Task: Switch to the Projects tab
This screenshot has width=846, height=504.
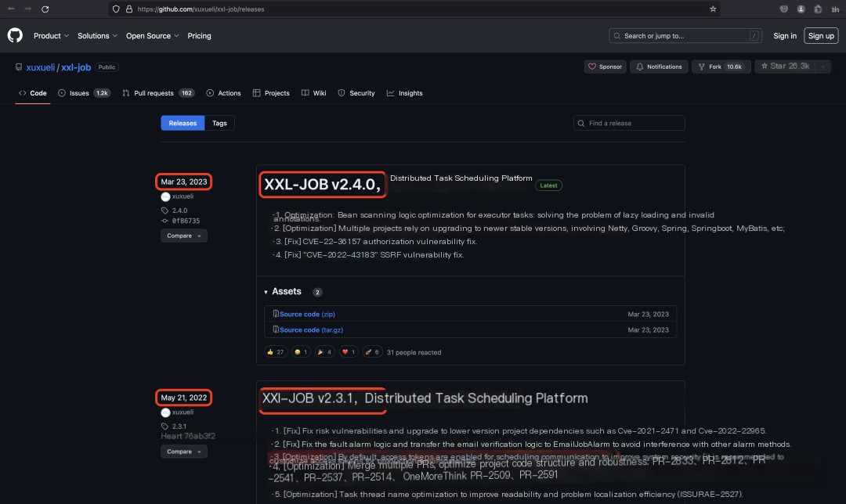Action: point(271,93)
